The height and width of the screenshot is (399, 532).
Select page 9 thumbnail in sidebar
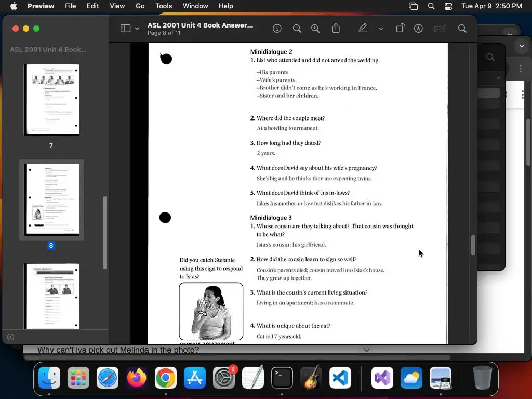coord(51,296)
